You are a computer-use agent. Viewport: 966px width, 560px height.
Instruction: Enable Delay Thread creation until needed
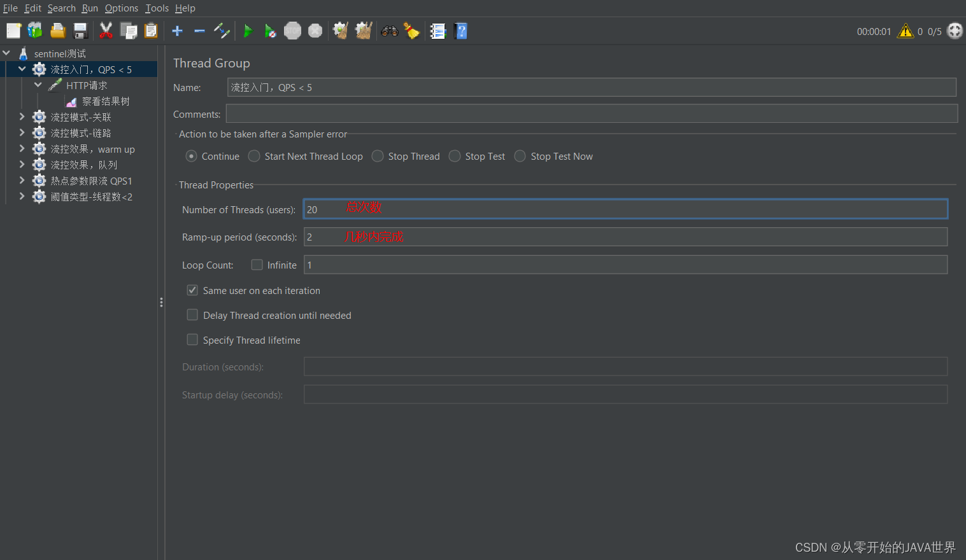pos(192,314)
